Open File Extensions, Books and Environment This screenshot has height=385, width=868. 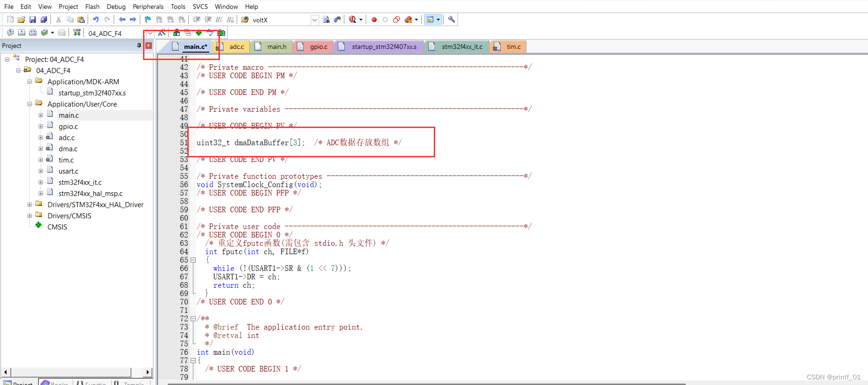[177, 33]
